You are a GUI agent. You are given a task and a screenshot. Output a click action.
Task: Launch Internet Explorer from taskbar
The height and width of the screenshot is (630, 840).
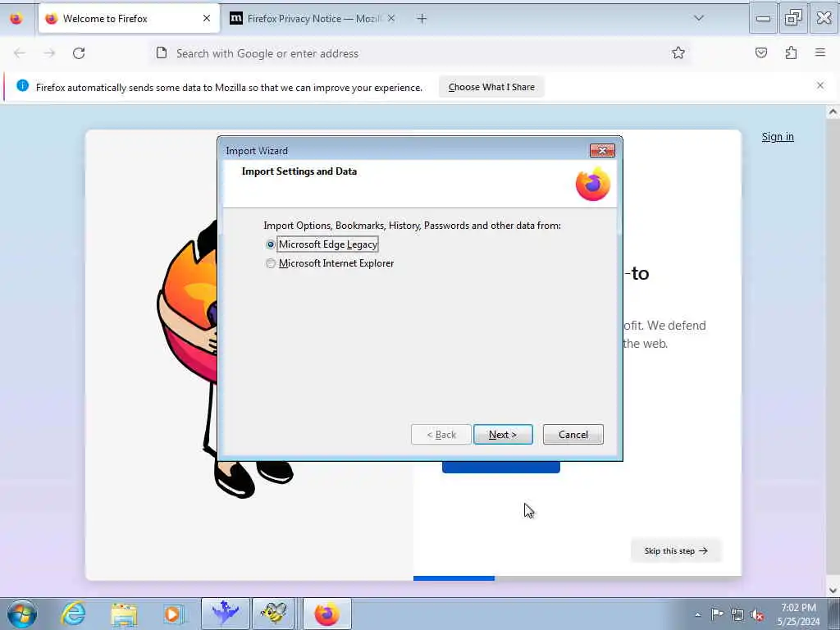point(73,614)
